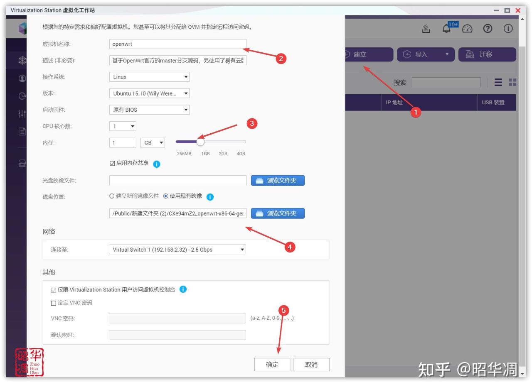Open the about info icon in header
This screenshot has width=532, height=392.
point(508,28)
